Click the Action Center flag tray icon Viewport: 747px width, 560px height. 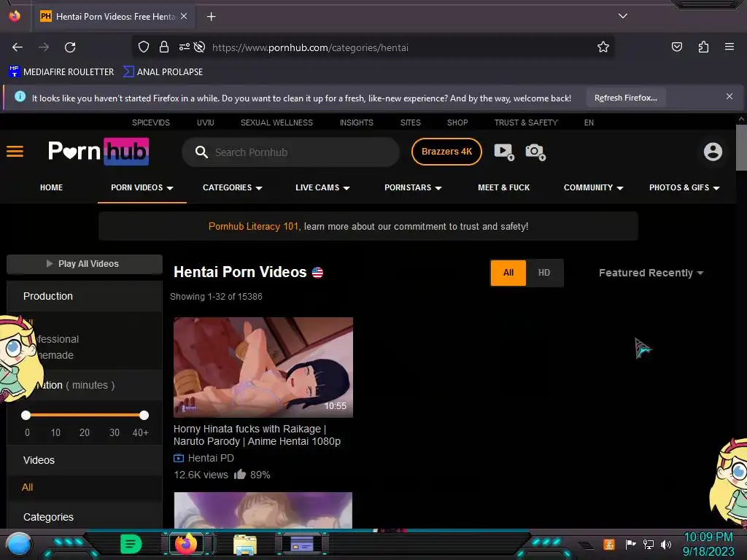pos(630,544)
